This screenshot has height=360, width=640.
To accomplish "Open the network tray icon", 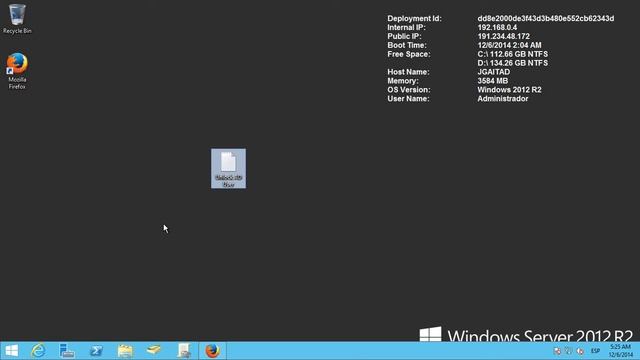I will [x=569, y=351].
